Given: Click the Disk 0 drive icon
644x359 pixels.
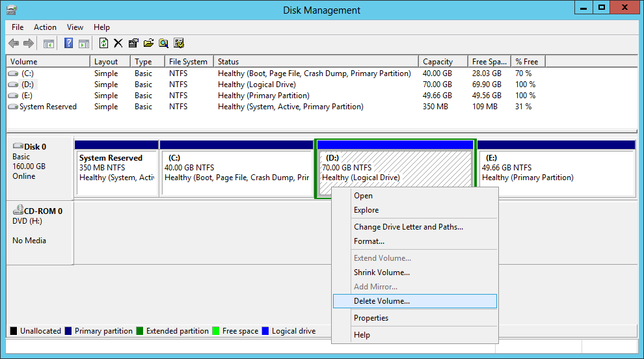Looking at the screenshot, I should click(18, 146).
